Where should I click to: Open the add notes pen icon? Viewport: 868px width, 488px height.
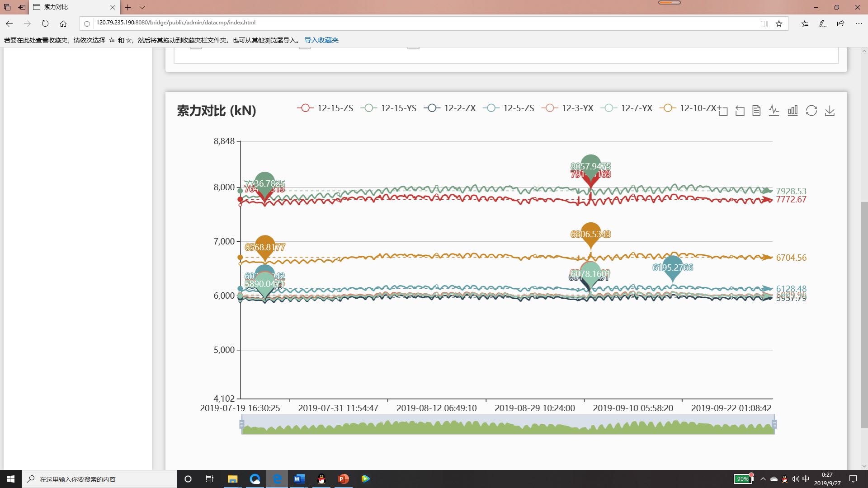(823, 23)
